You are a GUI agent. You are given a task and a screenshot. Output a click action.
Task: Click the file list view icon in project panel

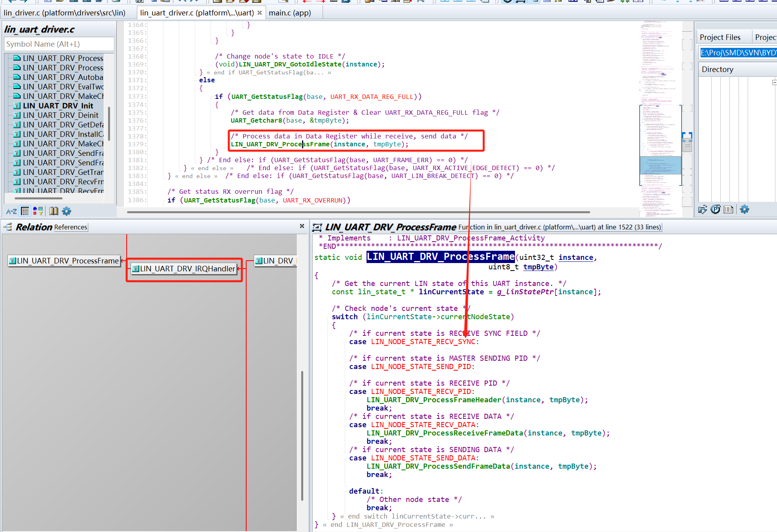pos(728,210)
